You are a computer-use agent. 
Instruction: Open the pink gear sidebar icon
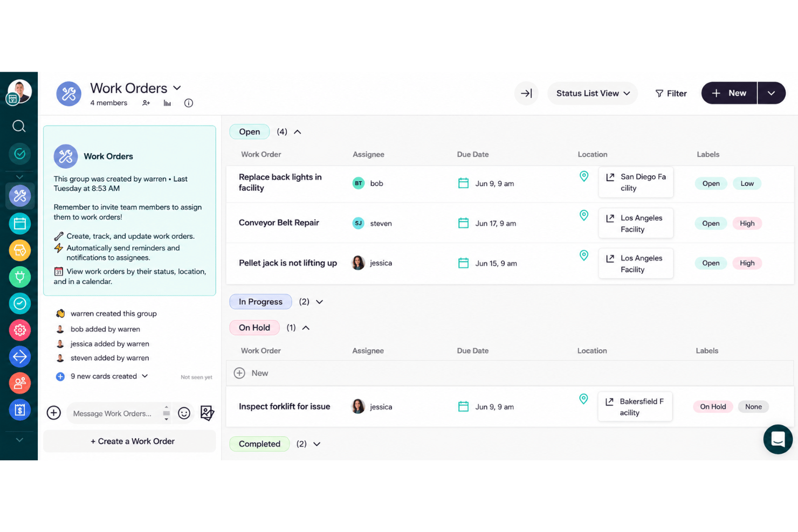click(x=20, y=330)
